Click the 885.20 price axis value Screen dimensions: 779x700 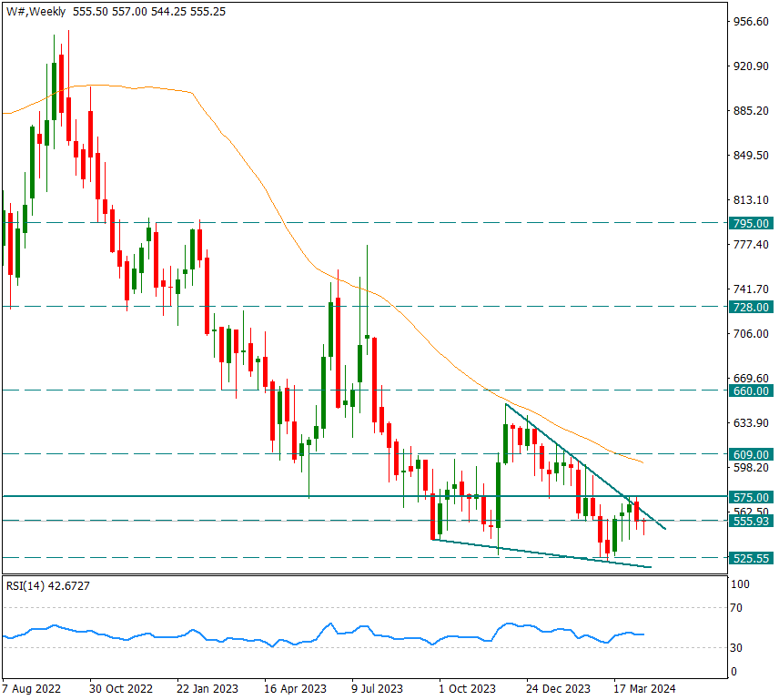(751, 110)
